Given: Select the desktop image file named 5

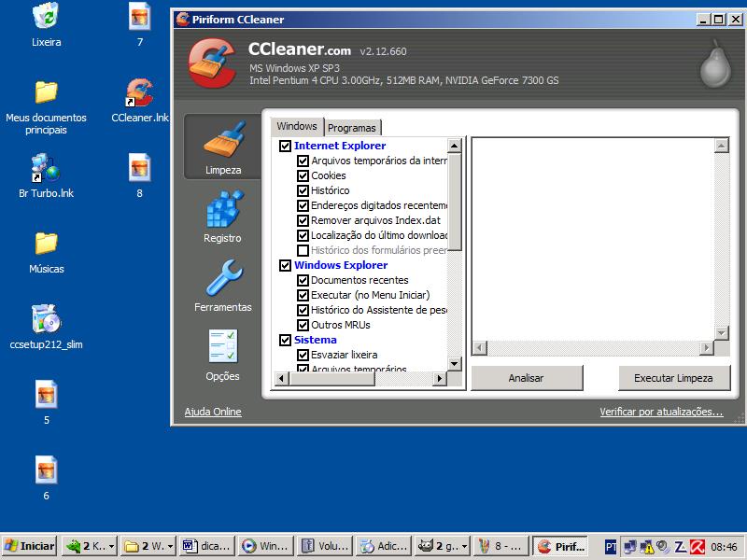Looking at the screenshot, I should 46,402.
